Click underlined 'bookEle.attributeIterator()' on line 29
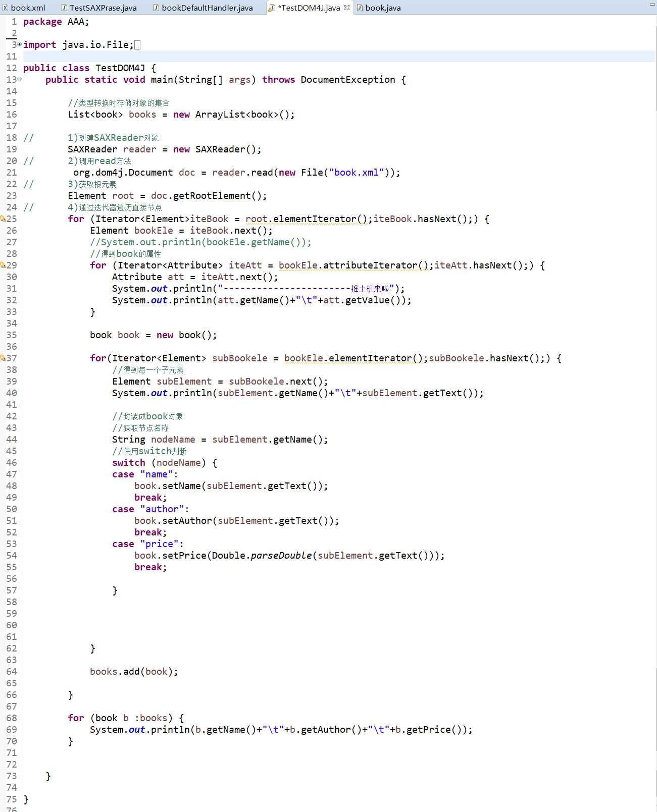This screenshot has height=812, width=657. 353,265
